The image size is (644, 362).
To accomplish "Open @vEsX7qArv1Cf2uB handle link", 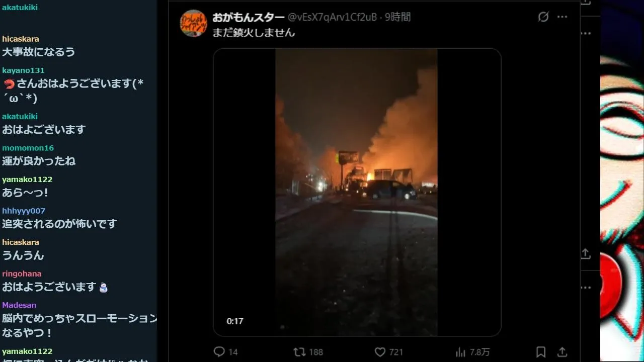I will [332, 17].
